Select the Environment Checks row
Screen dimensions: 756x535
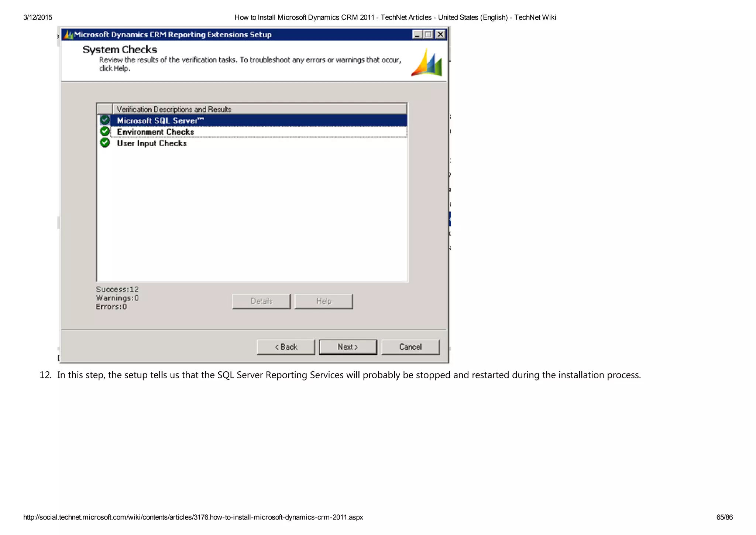click(x=252, y=132)
